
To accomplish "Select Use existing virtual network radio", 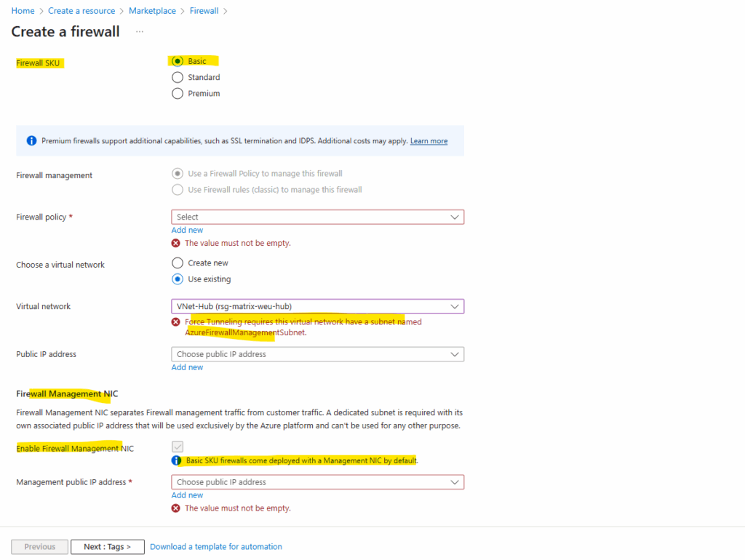I will click(178, 279).
